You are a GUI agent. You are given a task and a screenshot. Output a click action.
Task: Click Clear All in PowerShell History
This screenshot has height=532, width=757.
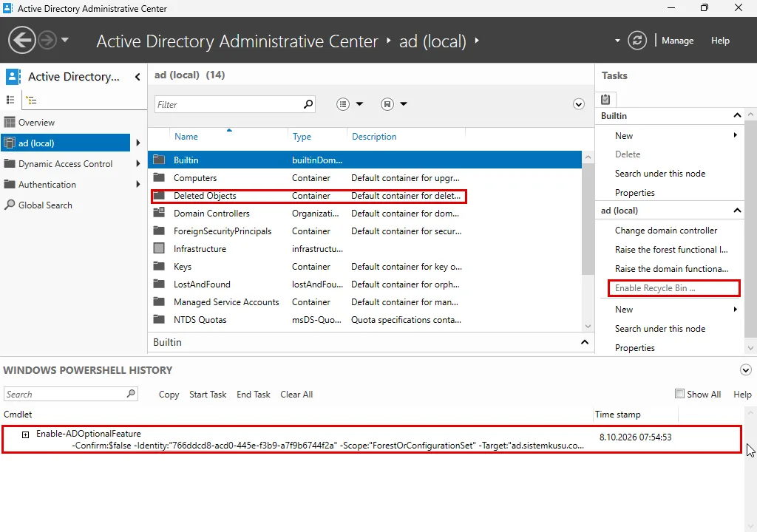pos(296,395)
